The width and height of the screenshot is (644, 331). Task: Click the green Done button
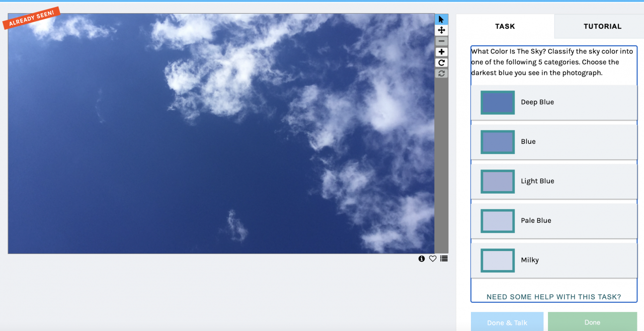pyautogui.click(x=592, y=322)
